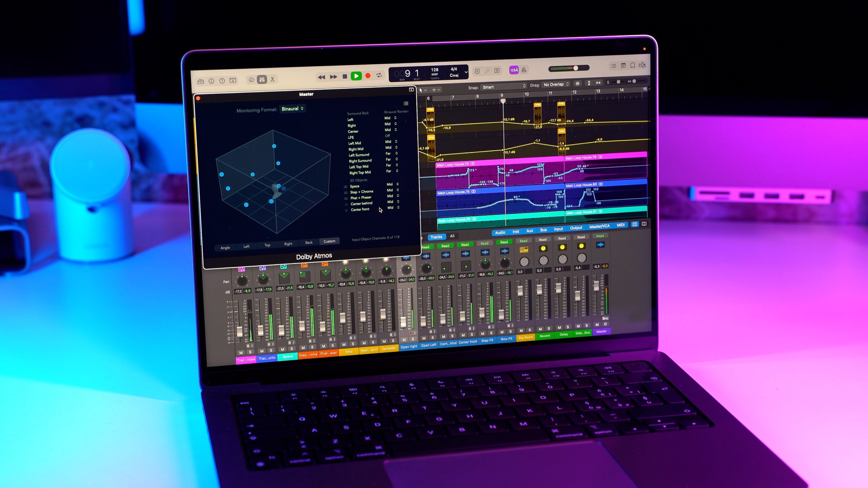Toggle the Audio channel filter button
Screen dimensions: 868x488
(x=500, y=232)
